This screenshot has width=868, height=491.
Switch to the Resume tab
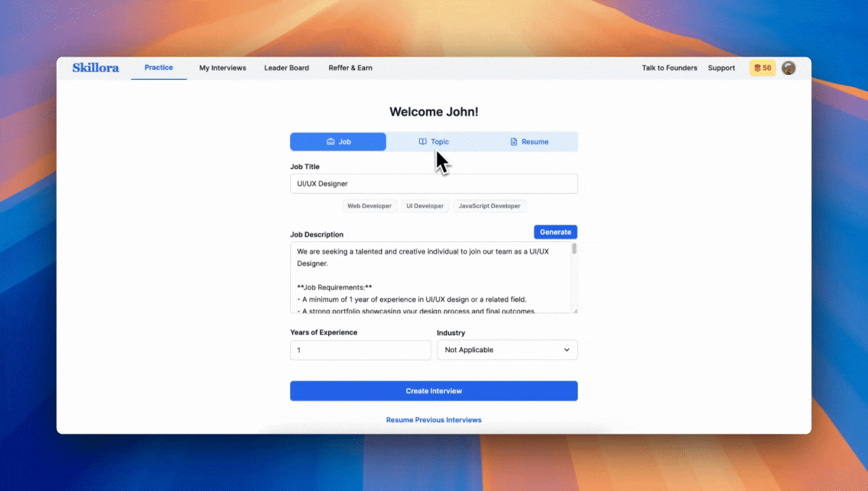(x=530, y=141)
